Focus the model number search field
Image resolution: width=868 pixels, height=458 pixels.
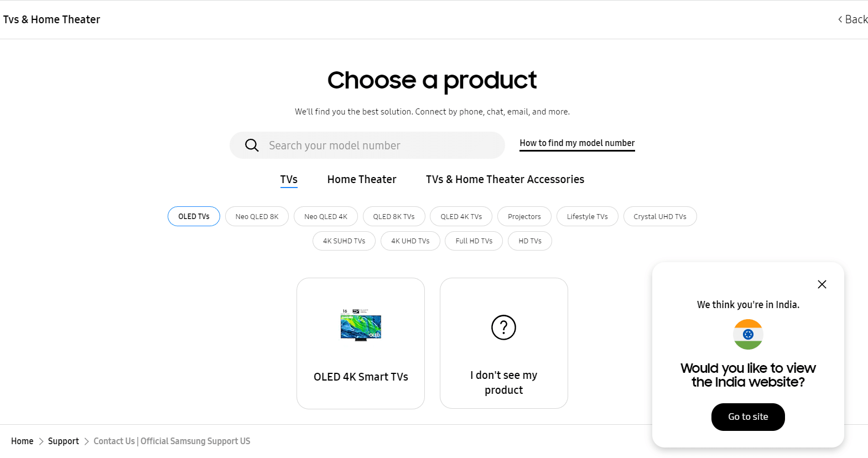click(x=367, y=145)
